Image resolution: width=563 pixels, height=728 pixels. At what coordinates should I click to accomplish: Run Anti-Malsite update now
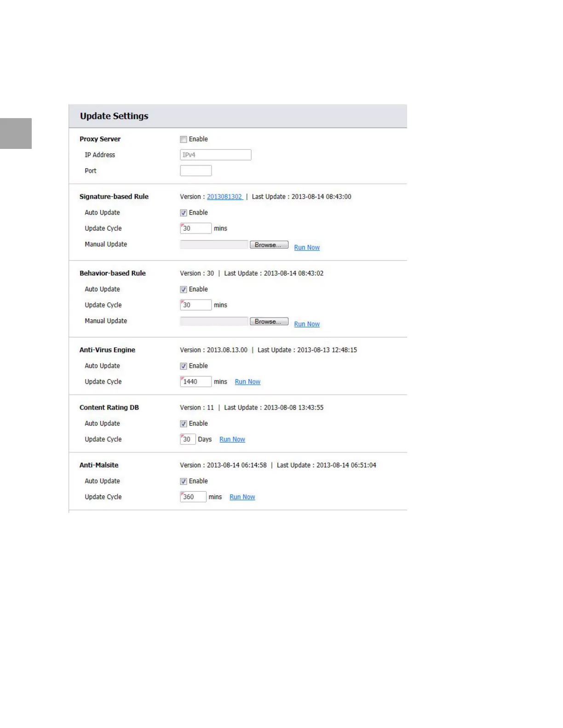tap(242, 497)
